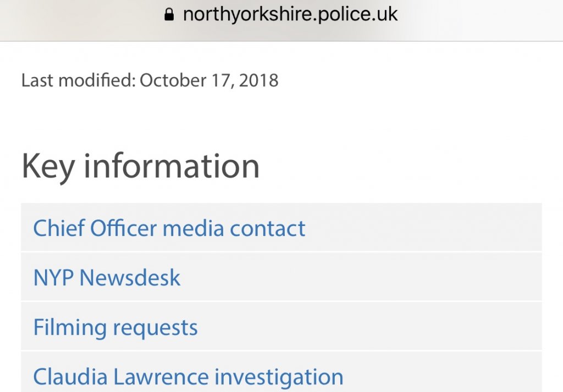The height and width of the screenshot is (392, 563).
Task: Click the word "information" in the heading
Action: click(x=172, y=166)
